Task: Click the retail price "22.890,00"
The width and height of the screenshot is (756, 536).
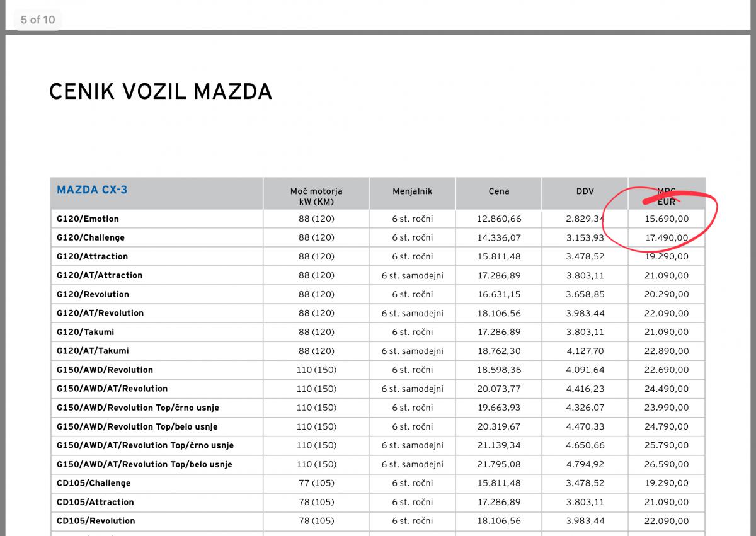Action: point(667,351)
